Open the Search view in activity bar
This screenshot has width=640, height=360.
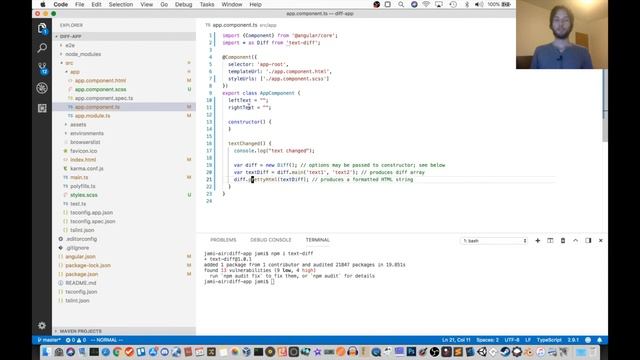coord(42,48)
